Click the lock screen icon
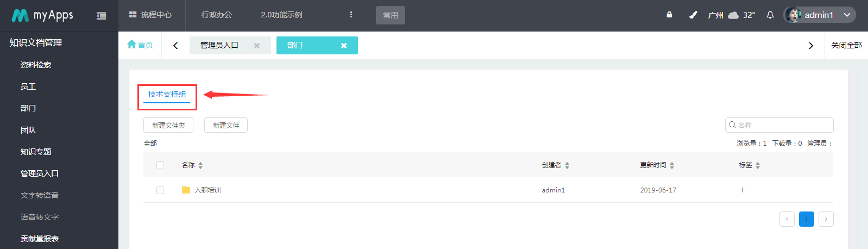868x249 pixels. [x=669, y=15]
